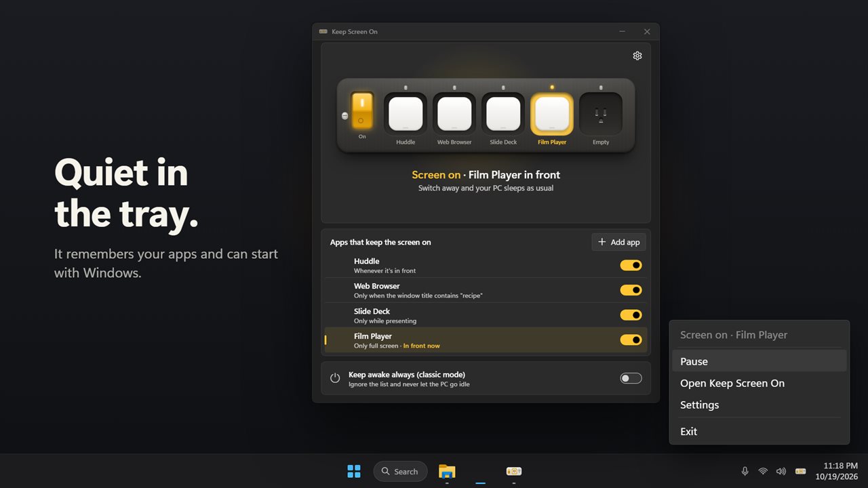Viewport: 868px width, 488px height.
Task: Click the Web Browser power strip button
Action: 454,114
